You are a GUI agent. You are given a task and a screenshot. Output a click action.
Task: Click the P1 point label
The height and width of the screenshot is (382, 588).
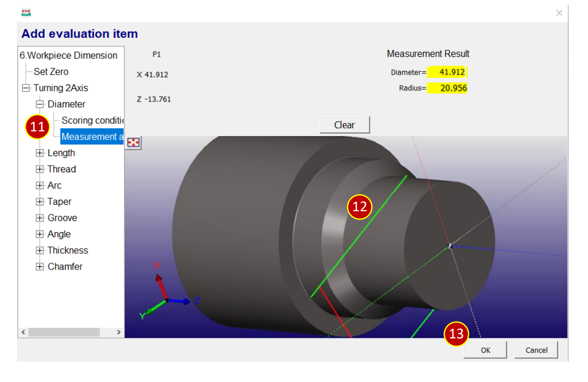[157, 54]
